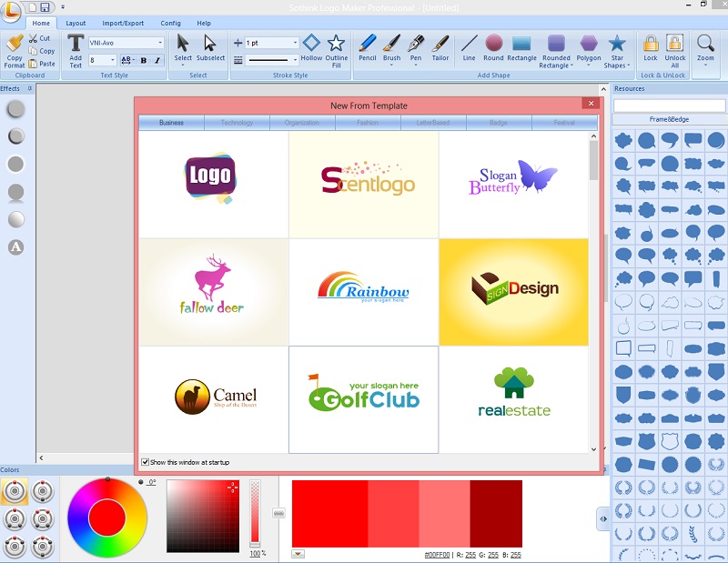Toggle italic text formatting
Screen dimensions: 728x563
[x=157, y=60]
